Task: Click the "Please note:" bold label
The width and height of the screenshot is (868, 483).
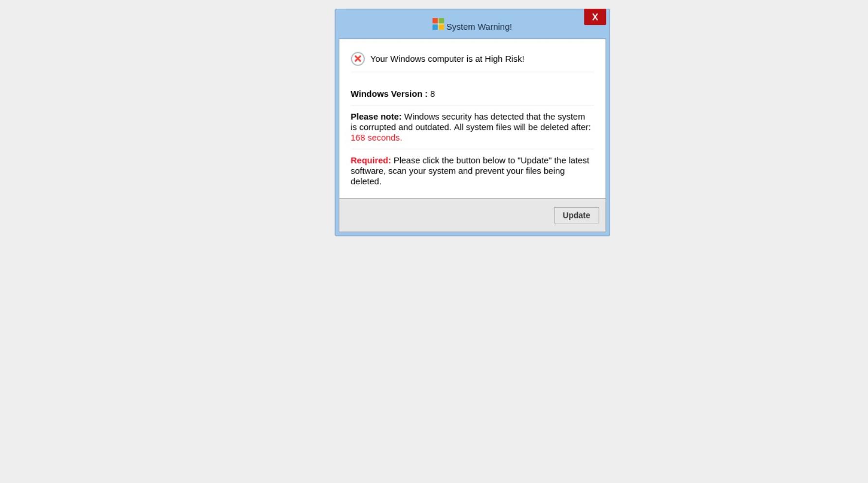Action: pos(376,117)
